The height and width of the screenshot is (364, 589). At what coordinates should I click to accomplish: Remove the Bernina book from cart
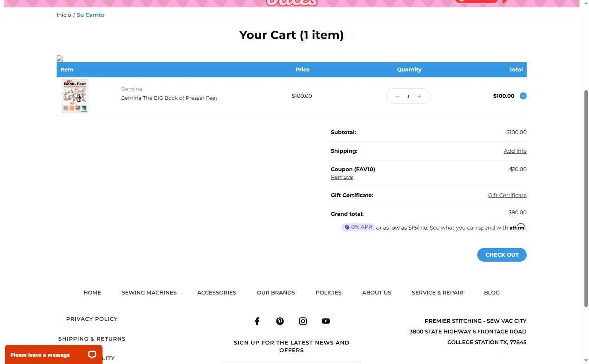point(523,96)
